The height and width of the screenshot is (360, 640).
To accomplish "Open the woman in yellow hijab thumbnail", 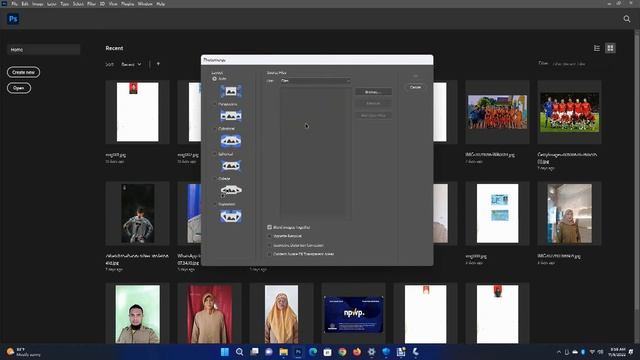I will 281,314.
